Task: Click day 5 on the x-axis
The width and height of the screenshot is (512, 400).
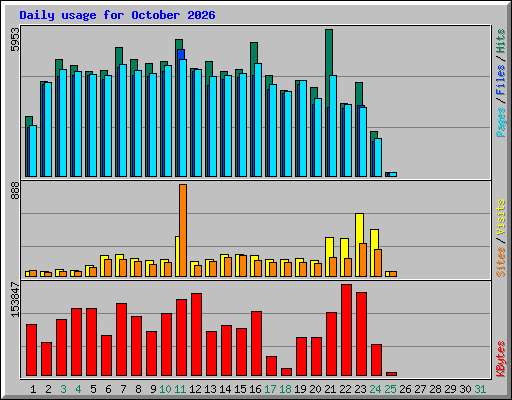Action: tap(93, 389)
